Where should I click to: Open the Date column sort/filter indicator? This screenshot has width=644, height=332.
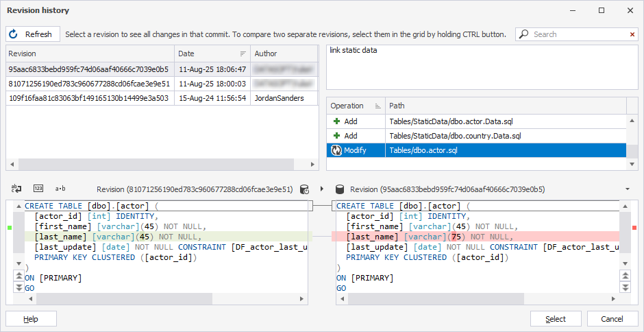pos(243,54)
